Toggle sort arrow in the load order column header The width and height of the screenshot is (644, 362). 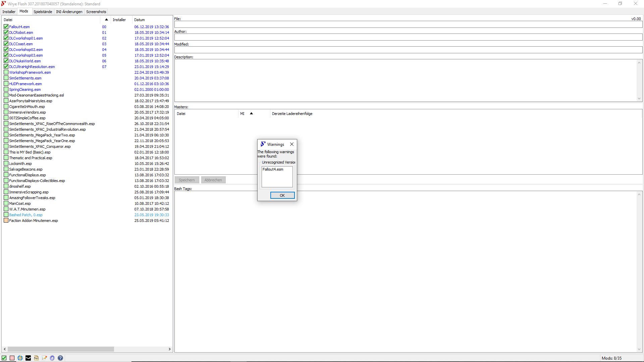tap(106, 20)
